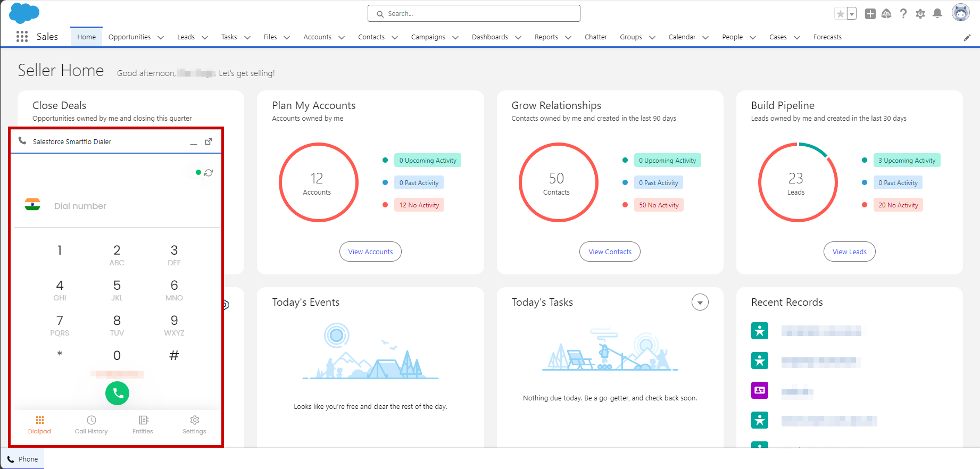Open the Groups tab
This screenshot has height=469, width=980.
point(630,37)
